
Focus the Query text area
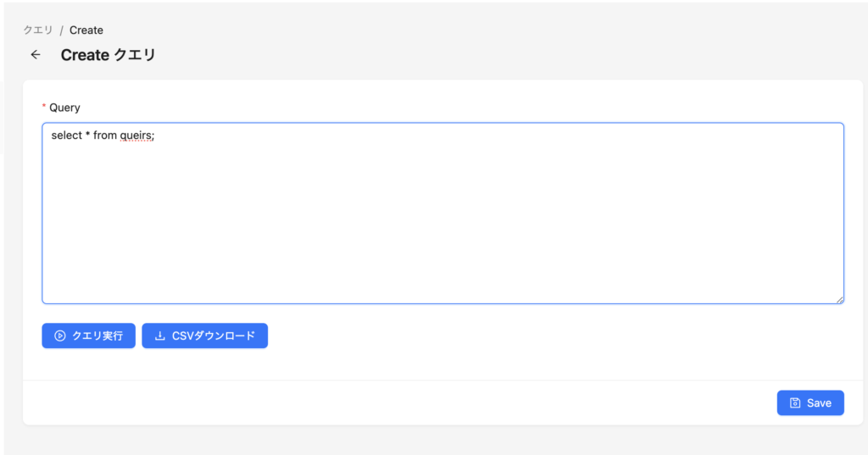pos(442,214)
